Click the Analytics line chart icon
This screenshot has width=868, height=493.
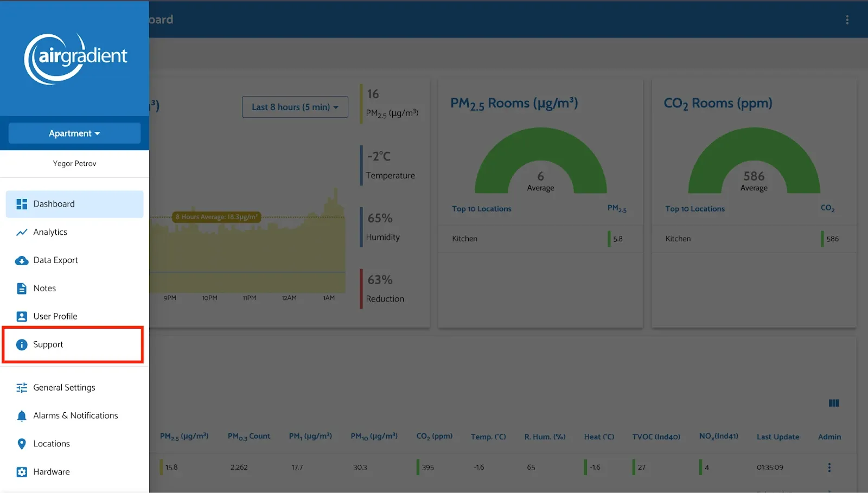[x=22, y=232]
